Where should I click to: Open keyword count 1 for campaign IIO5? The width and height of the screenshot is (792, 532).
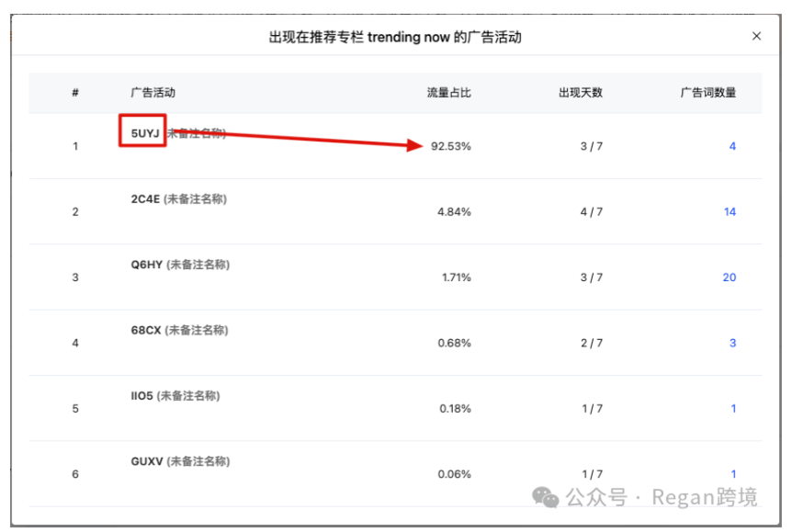733,408
